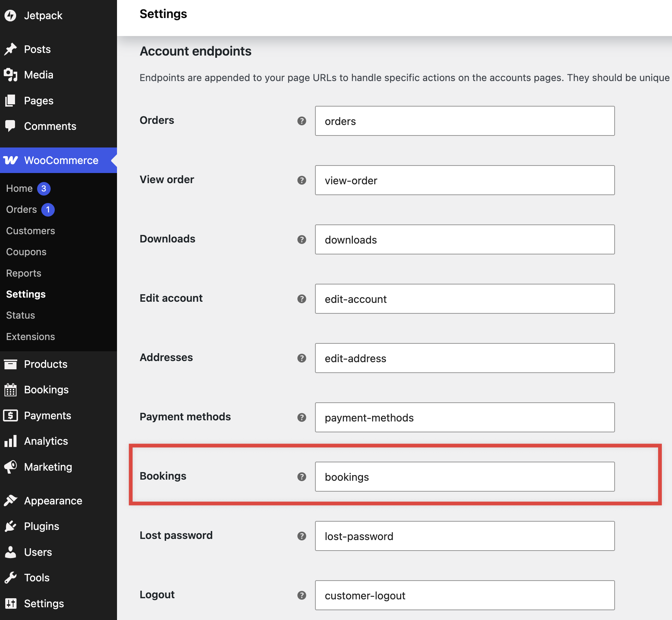Focus the edit-account endpoint field
This screenshot has height=620, width=672.
(465, 299)
